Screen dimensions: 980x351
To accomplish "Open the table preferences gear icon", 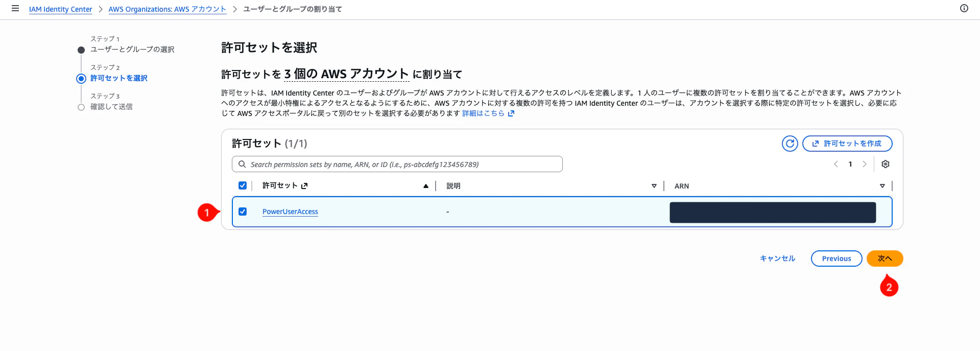I will [x=886, y=164].
